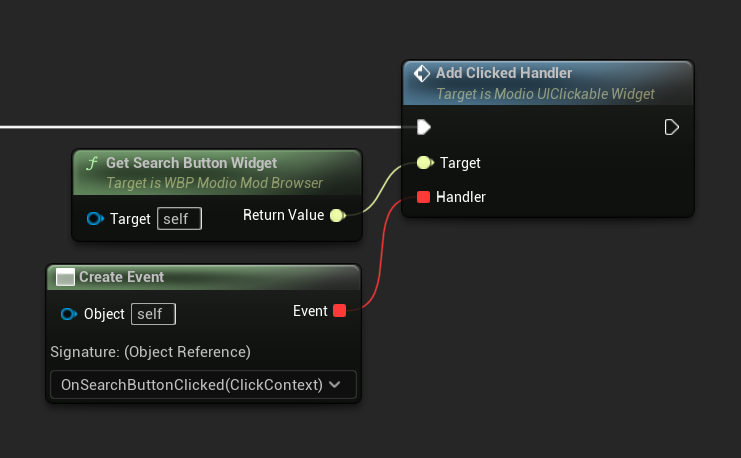Click the 'Return Value' label
This screenshot has width=741, height=458.
point(284,215)
